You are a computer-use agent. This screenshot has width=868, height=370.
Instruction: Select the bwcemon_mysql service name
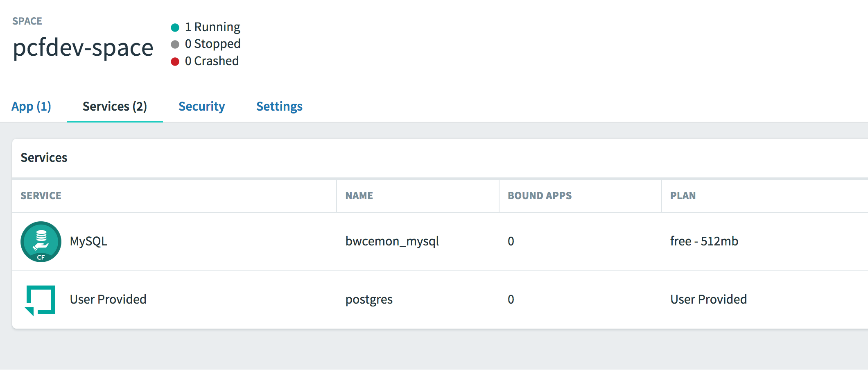pyautogui.click(x=392, y=241)
